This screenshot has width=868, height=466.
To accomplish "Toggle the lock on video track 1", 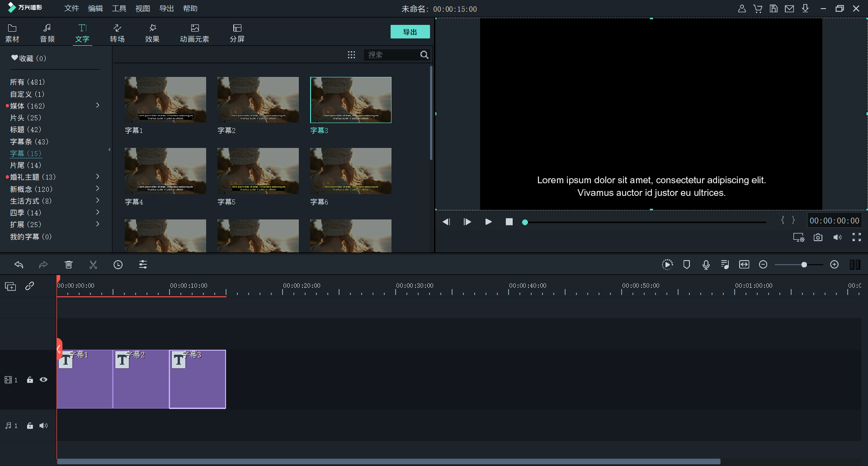I will point(30,380).
